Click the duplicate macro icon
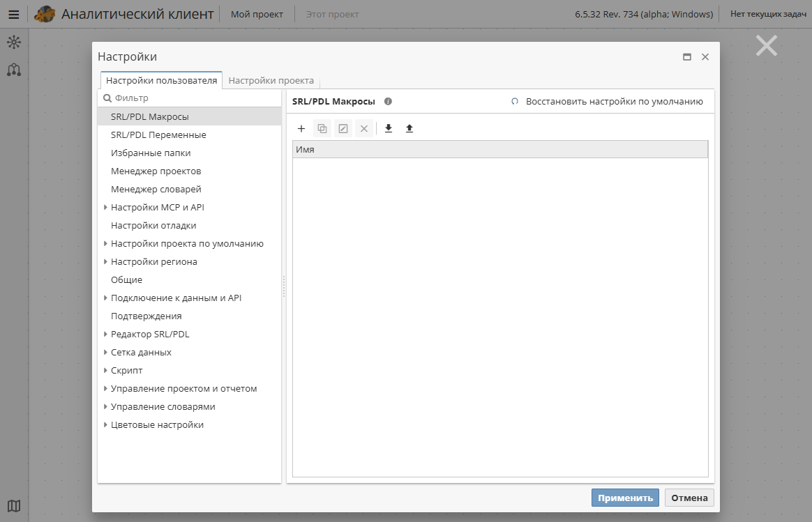Image resolution: width=812 pixels, height=522 pixels. (x=322, y=128)
